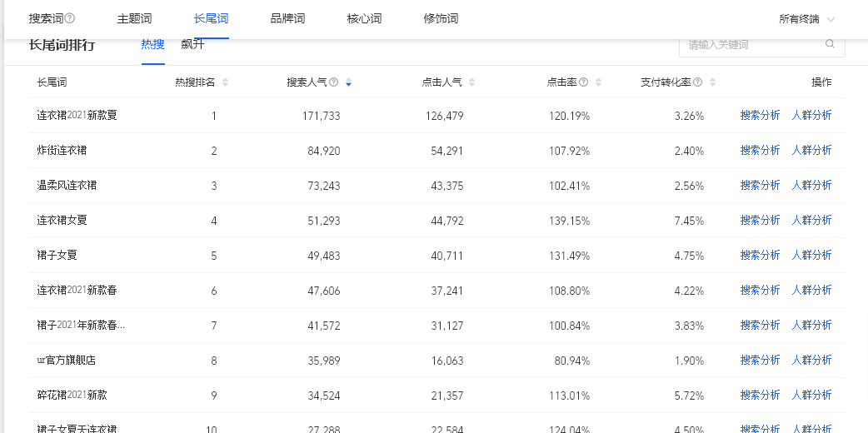The height and width of the screenshot is (433, 868).
Task: Click truncated keyword 裙子2021年新款春...
Action: pos(81,325)
